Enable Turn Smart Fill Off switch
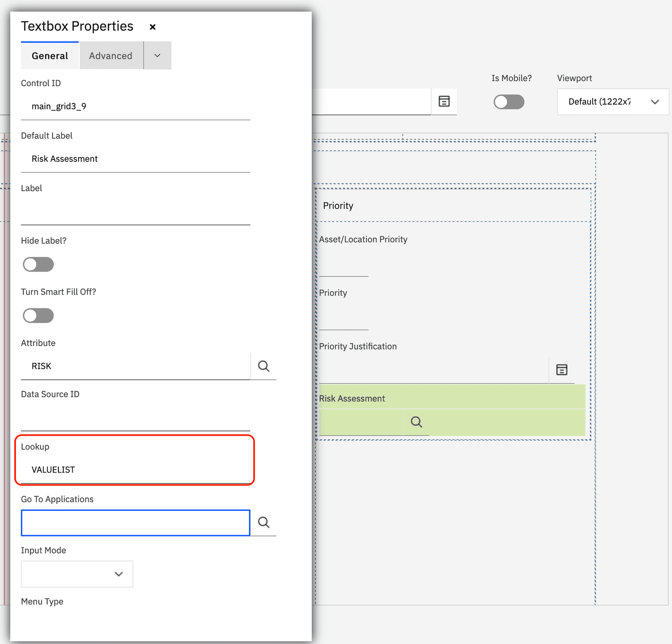Screen dimensions: 672x644 38,316
